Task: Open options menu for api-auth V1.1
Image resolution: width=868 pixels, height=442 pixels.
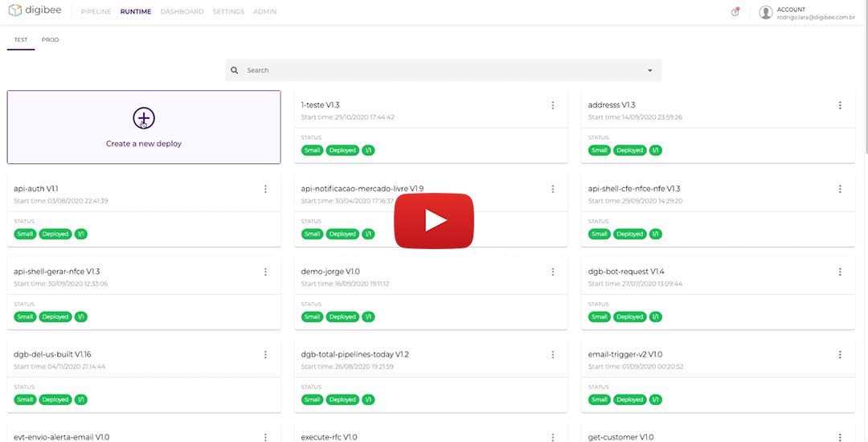Action: tap(265, 189)
